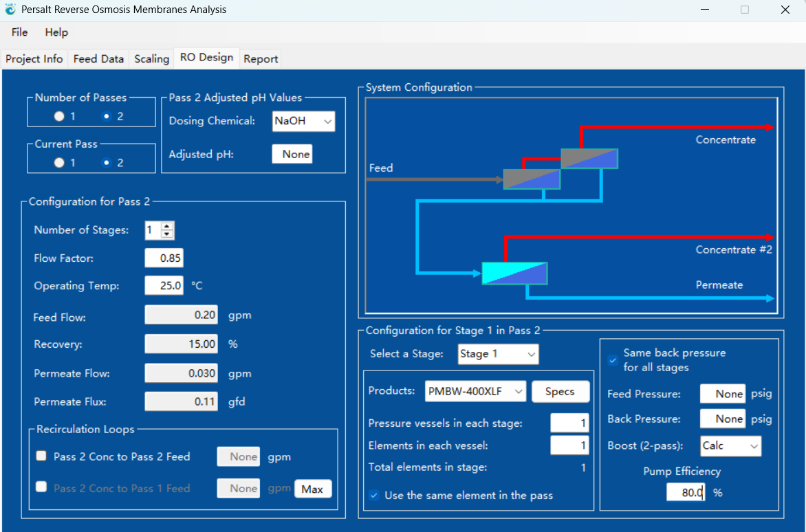Image resolution: width=806 pixels, height=532 pixels.
Task: Click the Elements in each vessel field
Action: coord(569,445)
